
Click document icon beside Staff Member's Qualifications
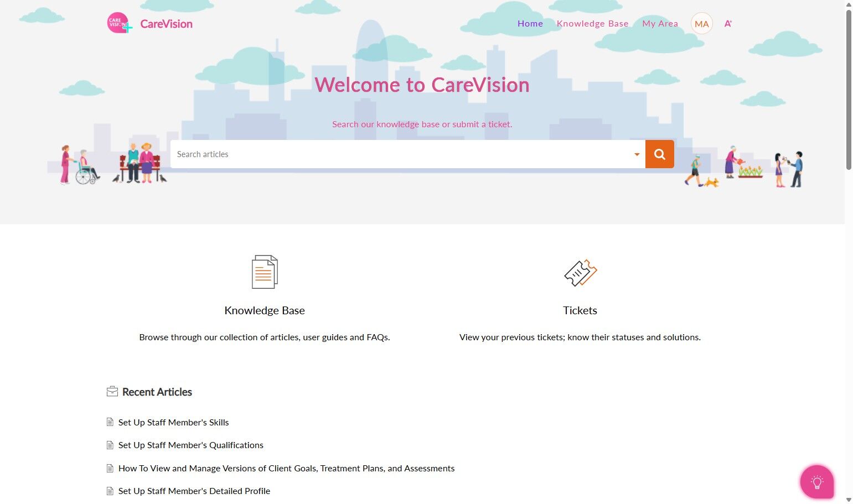point(110,445)
